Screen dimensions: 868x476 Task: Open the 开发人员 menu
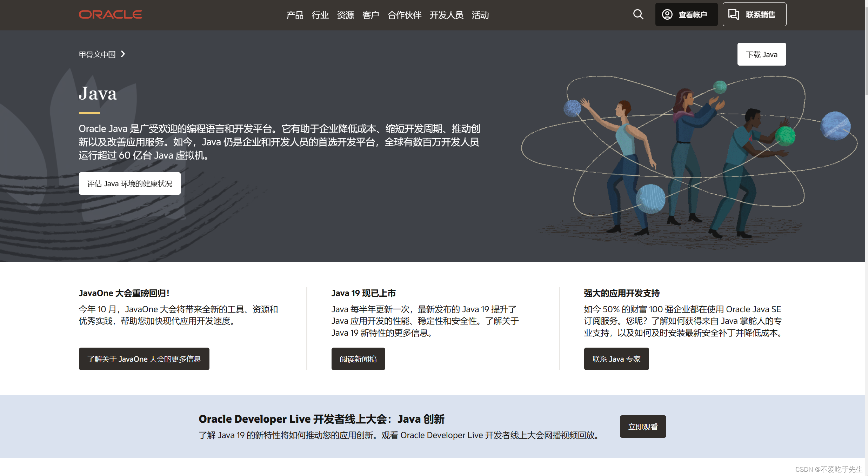click(447, 15)
